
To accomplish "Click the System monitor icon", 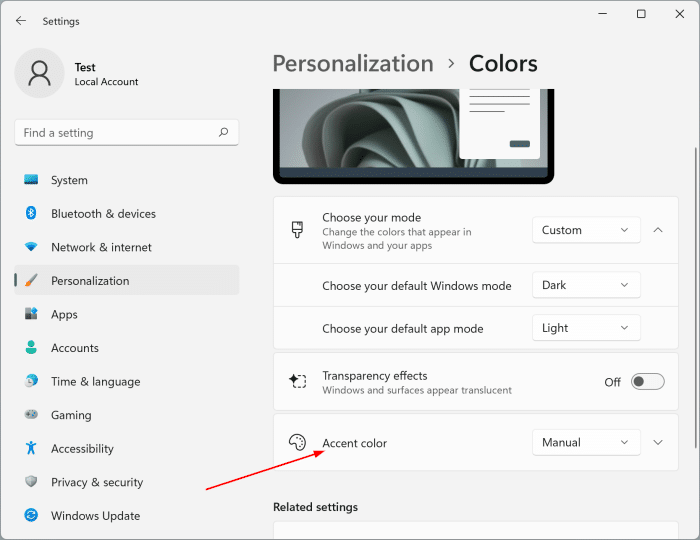I will [31, 179].
